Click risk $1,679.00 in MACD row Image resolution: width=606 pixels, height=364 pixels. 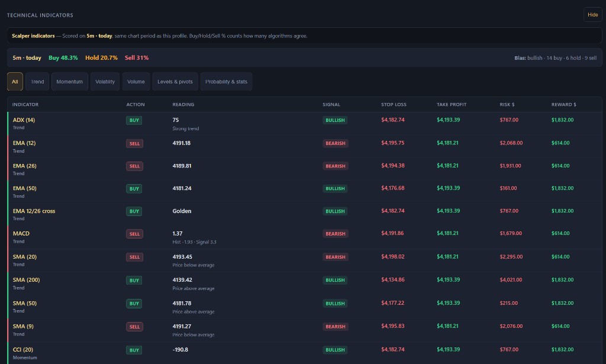coord(511,233)
